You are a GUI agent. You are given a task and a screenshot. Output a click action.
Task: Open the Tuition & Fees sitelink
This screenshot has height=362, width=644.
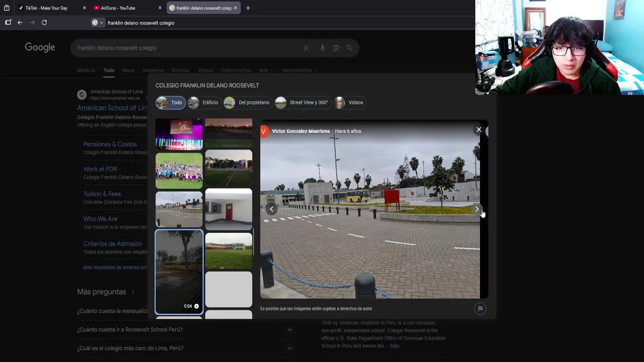pyautogui.click(x=102, y=194)
